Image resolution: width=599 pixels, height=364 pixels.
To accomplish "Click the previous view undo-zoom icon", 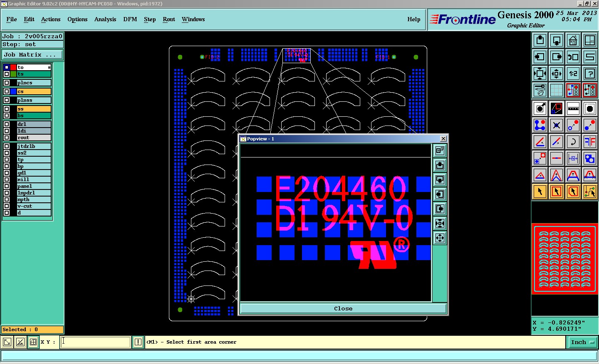I will pyautogui.click(x=573, y=57).
